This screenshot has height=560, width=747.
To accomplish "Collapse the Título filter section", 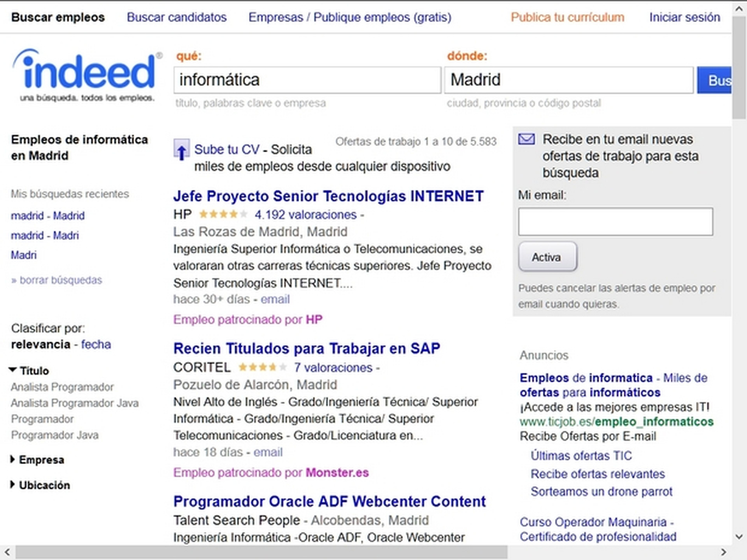I will 29,371.
